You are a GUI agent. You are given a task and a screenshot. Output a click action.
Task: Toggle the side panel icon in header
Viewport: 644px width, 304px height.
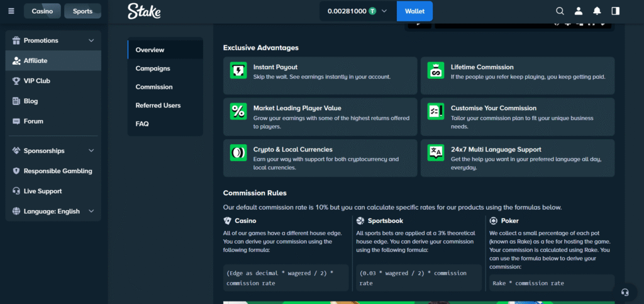coord(615,11)
